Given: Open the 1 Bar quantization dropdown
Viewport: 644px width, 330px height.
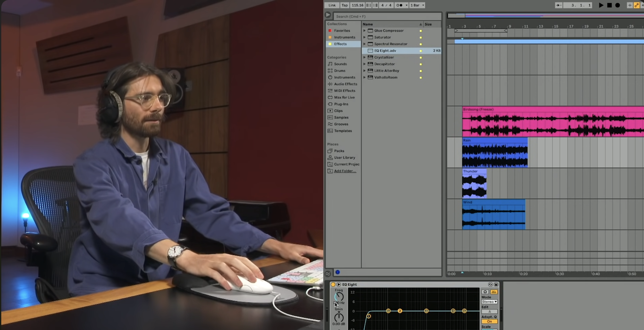Looking at the screenshot, I should [417, 5].
